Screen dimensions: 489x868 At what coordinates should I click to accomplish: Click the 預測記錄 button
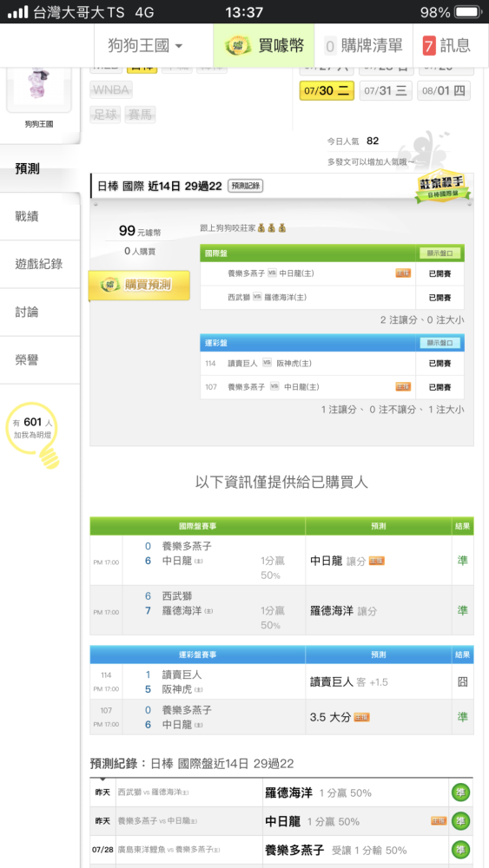(x=245, y=186)
